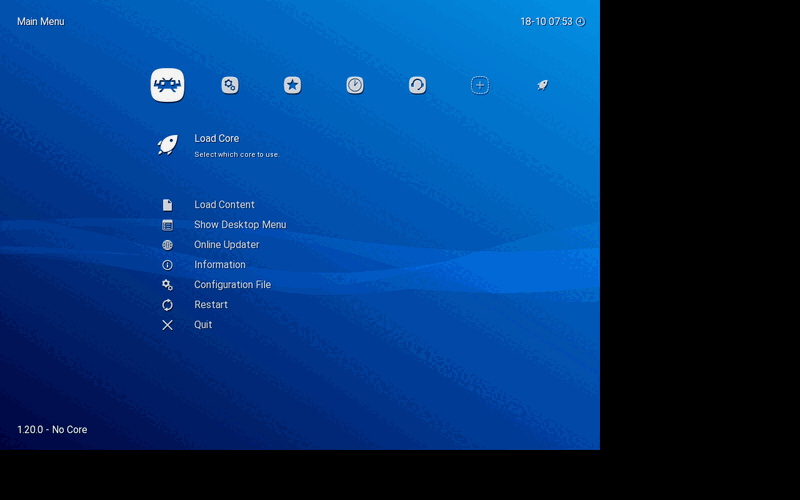Click the 'Select which core to use.' sublabel
Screen dimensions: 800x500
(237, 155)
